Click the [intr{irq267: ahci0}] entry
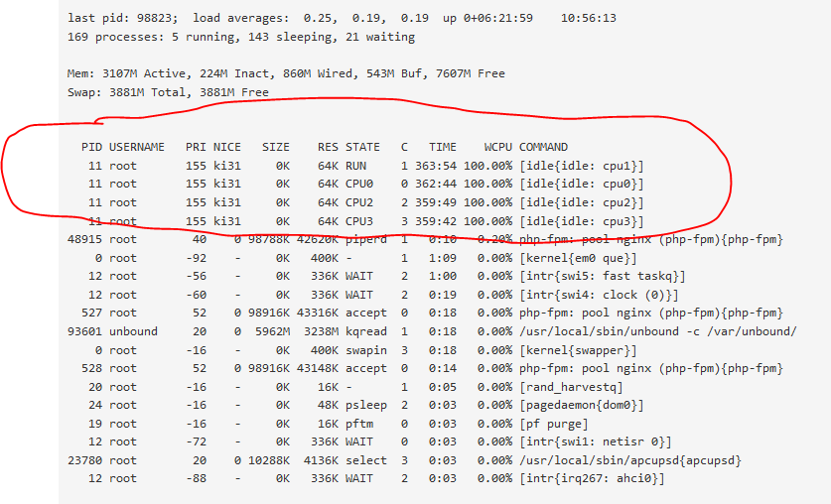831x504 pixels. (x=591, y=479)
